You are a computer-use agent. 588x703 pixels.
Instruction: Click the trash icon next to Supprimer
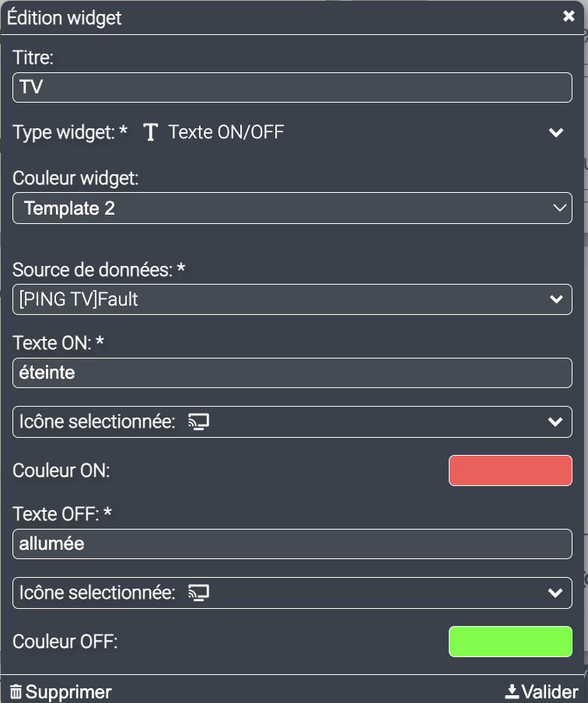tap(16, 692)
